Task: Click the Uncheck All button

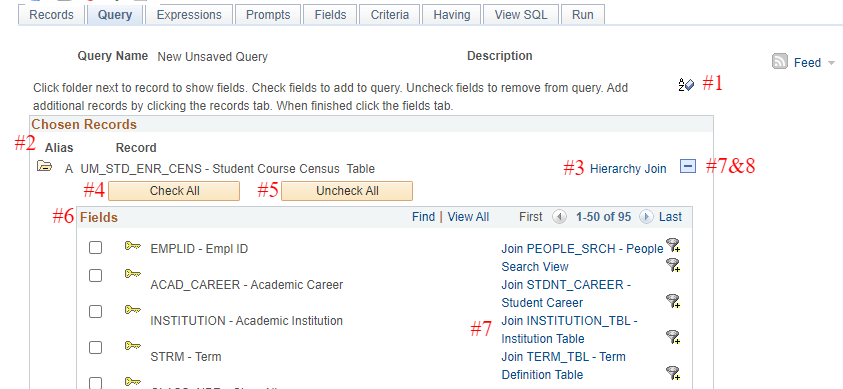Action: 347,191
